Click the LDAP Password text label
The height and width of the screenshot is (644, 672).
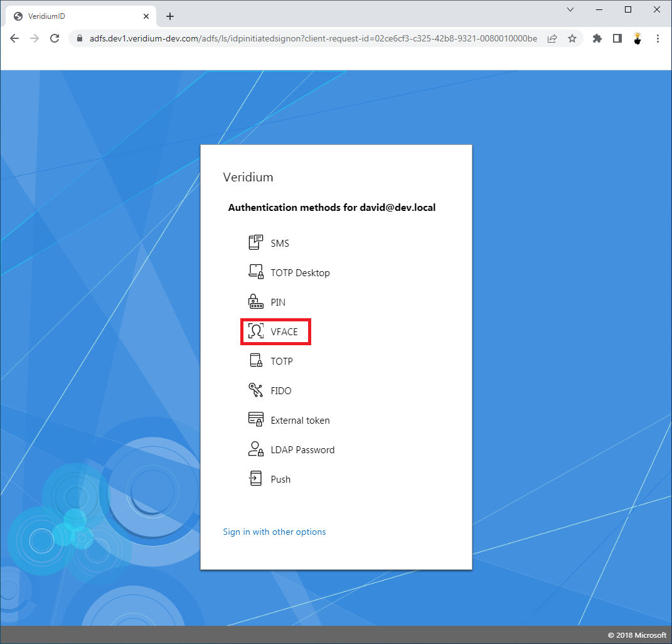pyautogui.click(x=302, y=450)
